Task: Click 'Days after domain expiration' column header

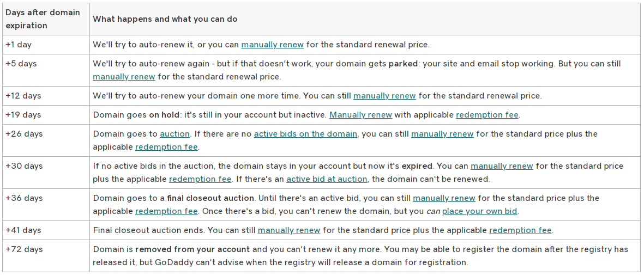Action: pos(46,19)
